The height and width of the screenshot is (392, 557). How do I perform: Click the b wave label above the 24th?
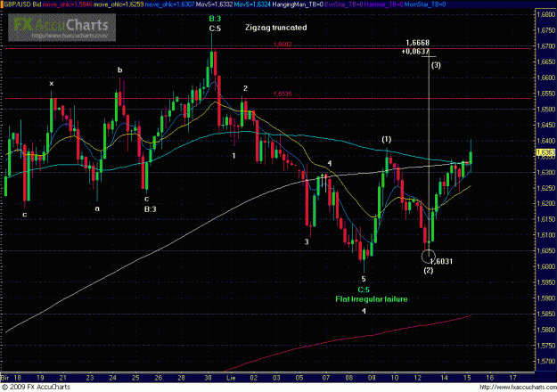tap(120, 70)
